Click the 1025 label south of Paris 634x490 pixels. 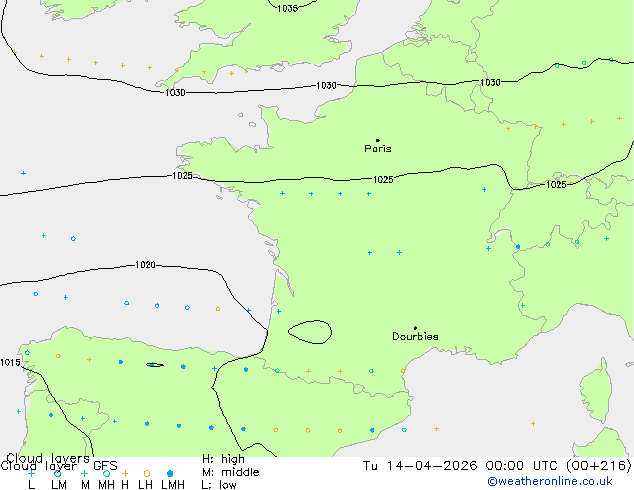pyautogui.click(x=383, y=180)
